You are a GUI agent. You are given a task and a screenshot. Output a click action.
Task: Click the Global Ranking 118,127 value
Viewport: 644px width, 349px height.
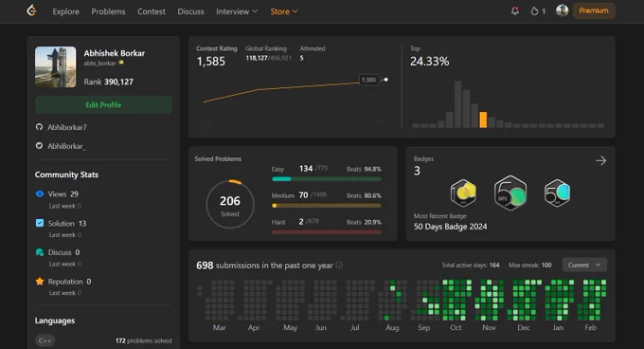click(x=257, y=58)
